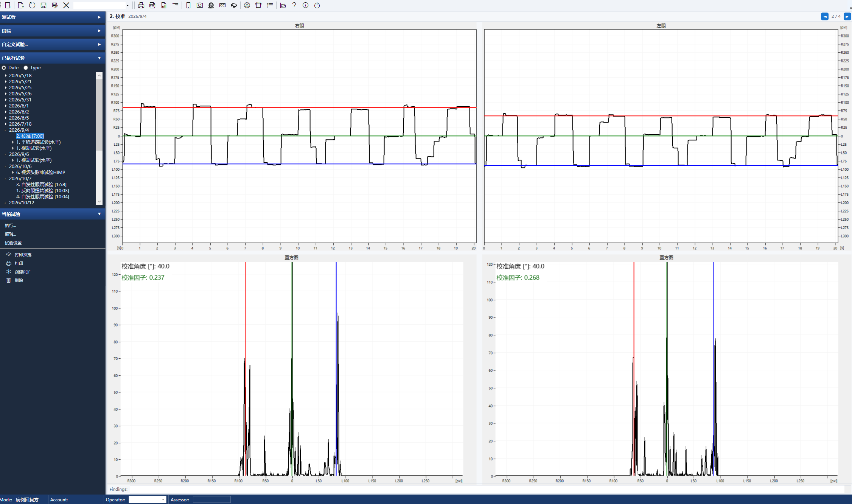Viewport: 852px width, 504px height.
Task: Select 6. 视频头脉冲试验HIMP tree item
Action: [40, 173]
